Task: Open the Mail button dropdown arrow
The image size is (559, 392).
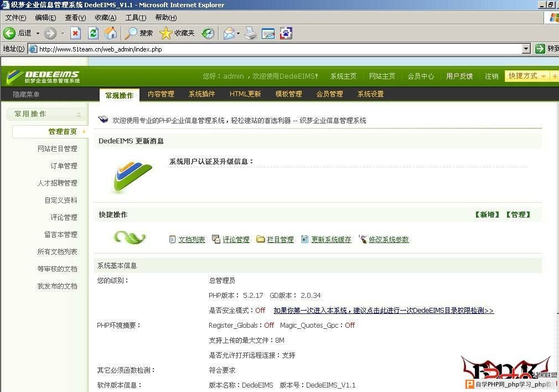Action: pyautogui.click(x=238, y=33)
